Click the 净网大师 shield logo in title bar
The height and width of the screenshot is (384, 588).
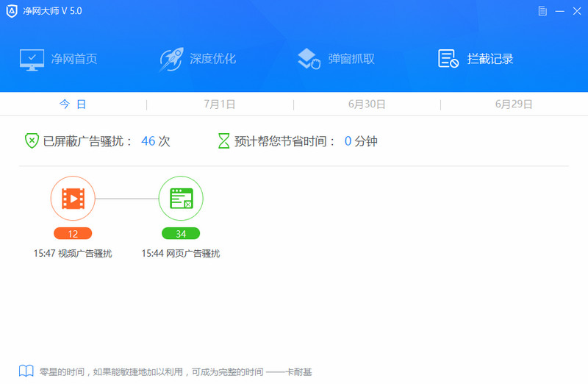[12, 11]
